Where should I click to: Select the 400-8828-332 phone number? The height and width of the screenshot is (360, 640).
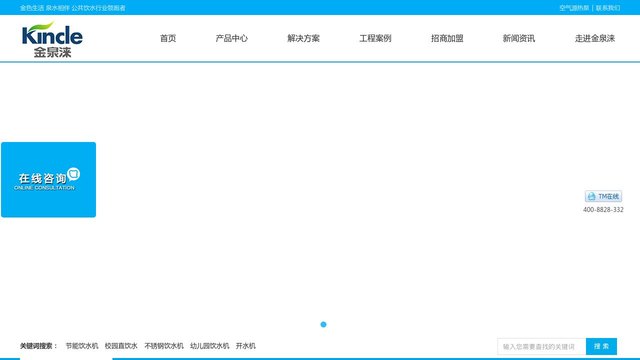pos(603,209)
